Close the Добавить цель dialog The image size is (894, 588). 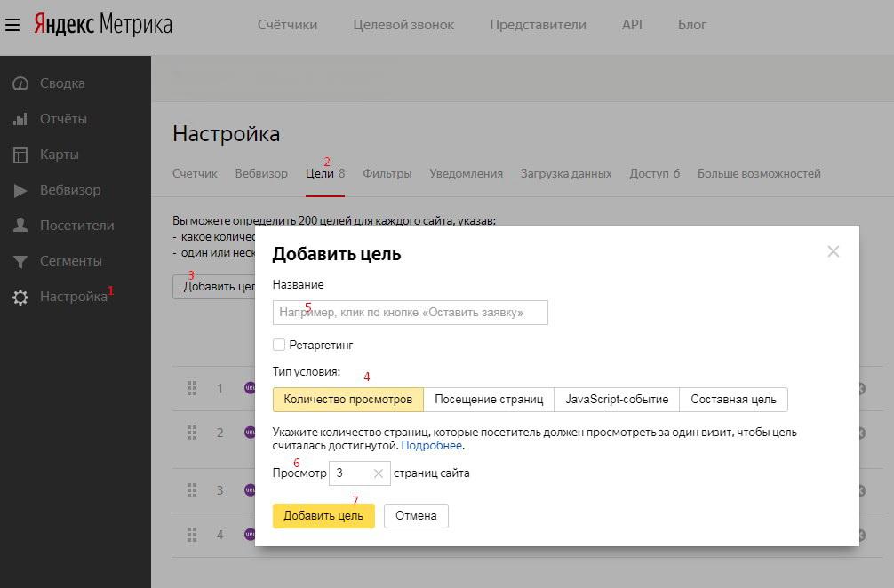[x=833, y=251]
